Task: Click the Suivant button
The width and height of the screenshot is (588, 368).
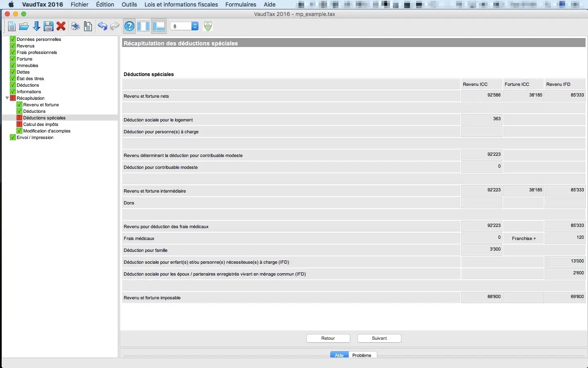Action: point(379,338)
